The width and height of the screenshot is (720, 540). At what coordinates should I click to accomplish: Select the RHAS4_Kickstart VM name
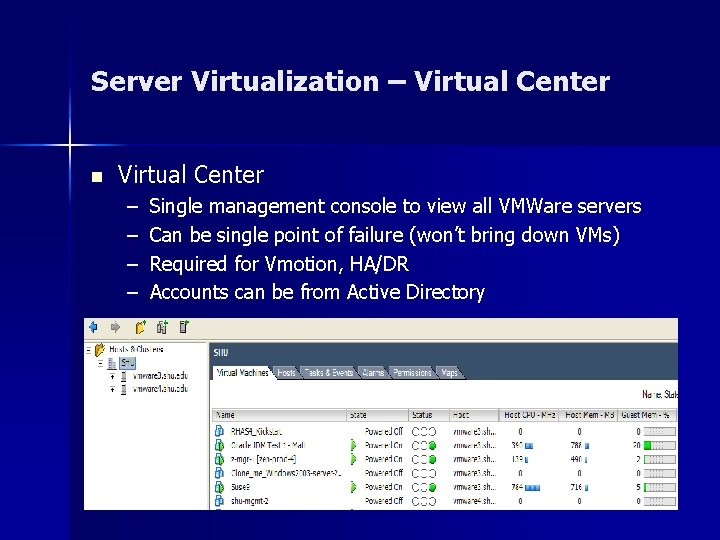(256, 432)
